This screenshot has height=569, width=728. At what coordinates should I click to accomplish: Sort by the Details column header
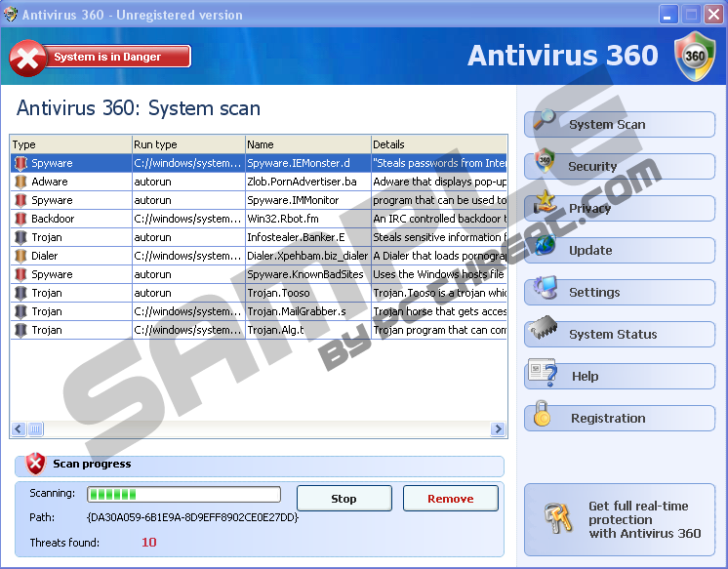439,144
